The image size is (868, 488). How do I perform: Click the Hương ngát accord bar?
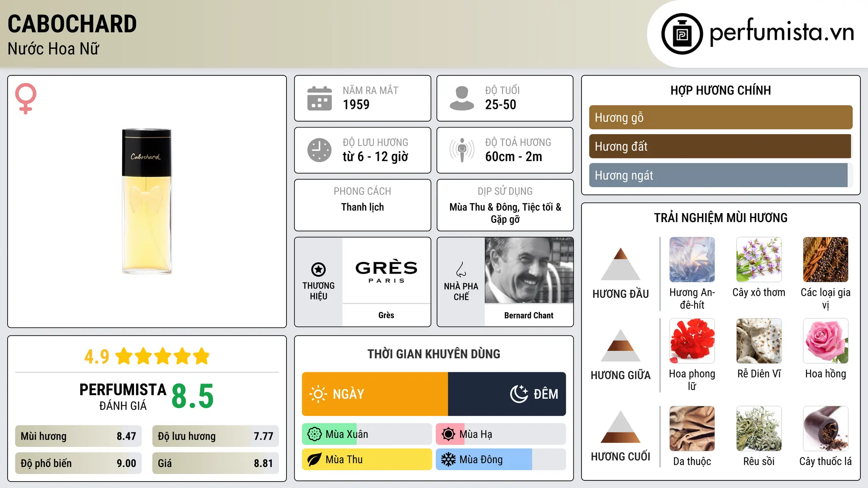pos(721,175)
